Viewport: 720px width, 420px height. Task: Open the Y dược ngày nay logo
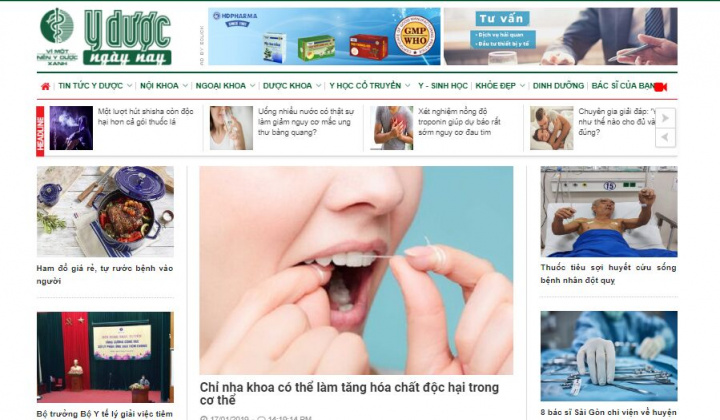pyautogui.click(x=128, y=38)
